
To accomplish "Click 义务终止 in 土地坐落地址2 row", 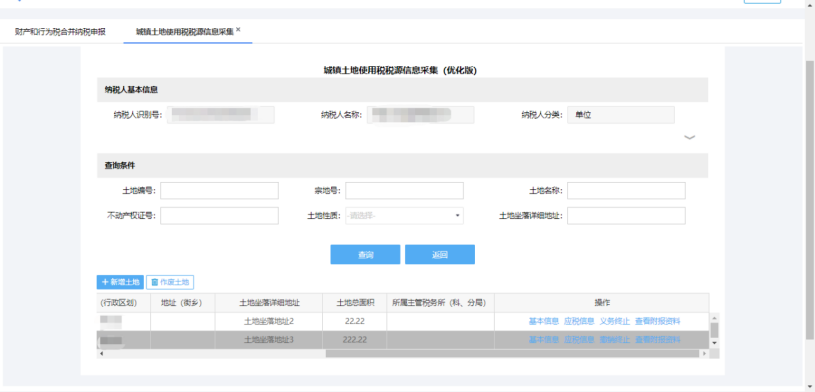I will pos(614,321).
